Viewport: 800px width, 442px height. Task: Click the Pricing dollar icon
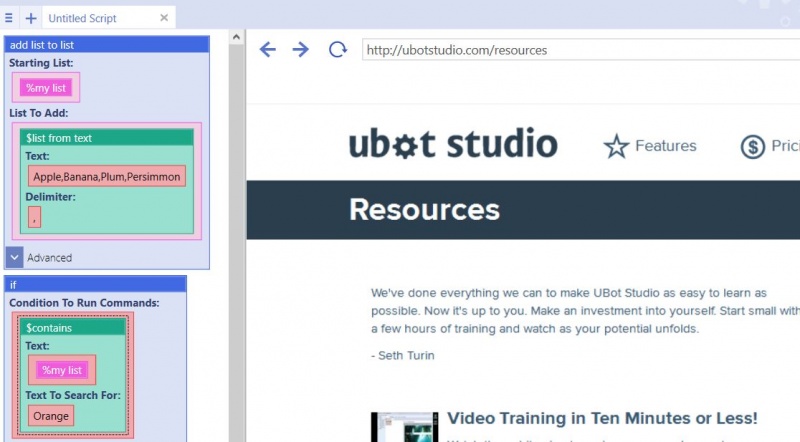[753, 147]
